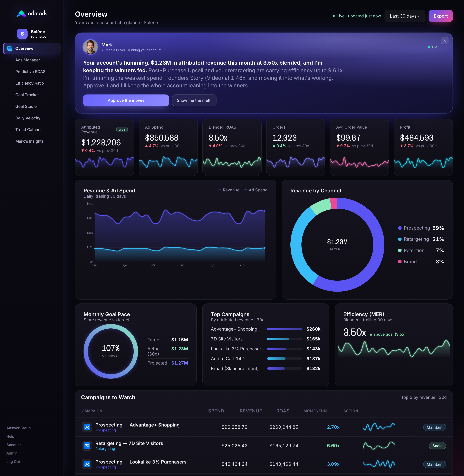Click Help link in sidebar
This screenshot has height=476, width=464.
coord(10,436)
